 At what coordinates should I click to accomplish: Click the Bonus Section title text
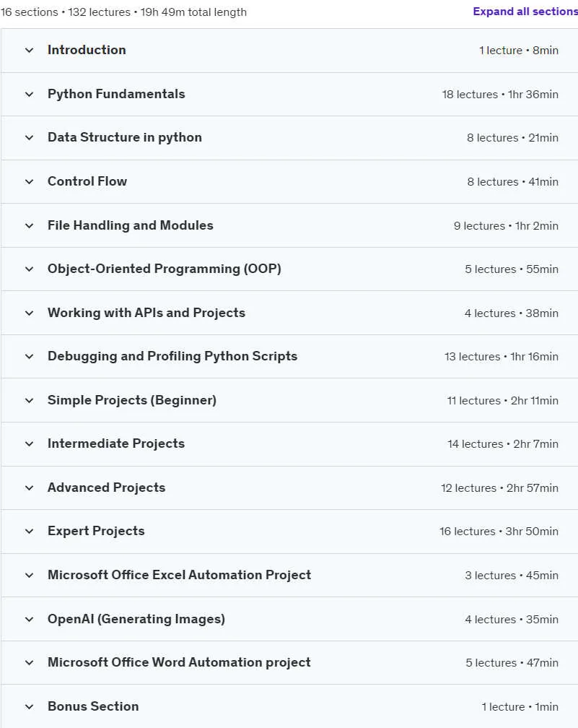(93, 706)
